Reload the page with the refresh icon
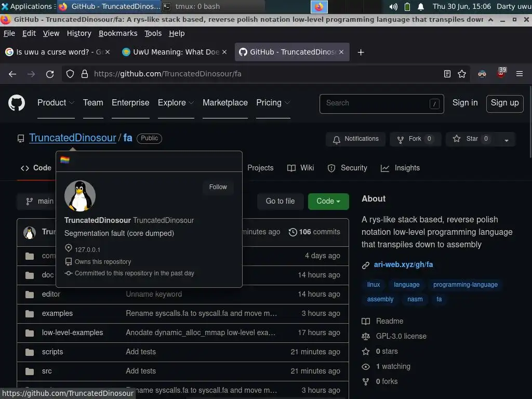Screen dimensions: 532x399 [50, 74]
